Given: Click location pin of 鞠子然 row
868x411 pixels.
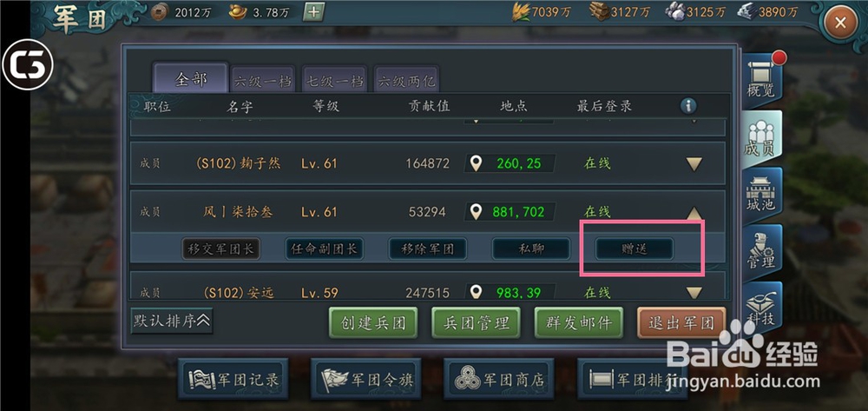Looking at the screenshot, I should click(x=476, y=163).
